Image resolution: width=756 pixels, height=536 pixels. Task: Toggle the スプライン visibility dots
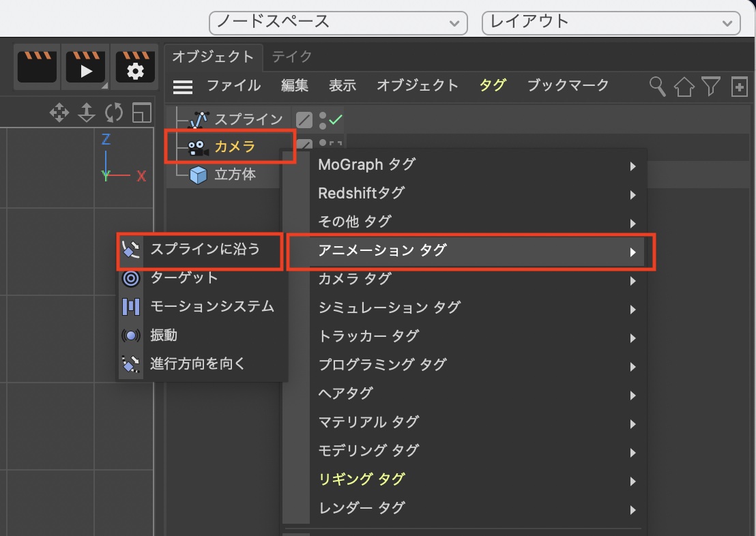tap(322, 120)
